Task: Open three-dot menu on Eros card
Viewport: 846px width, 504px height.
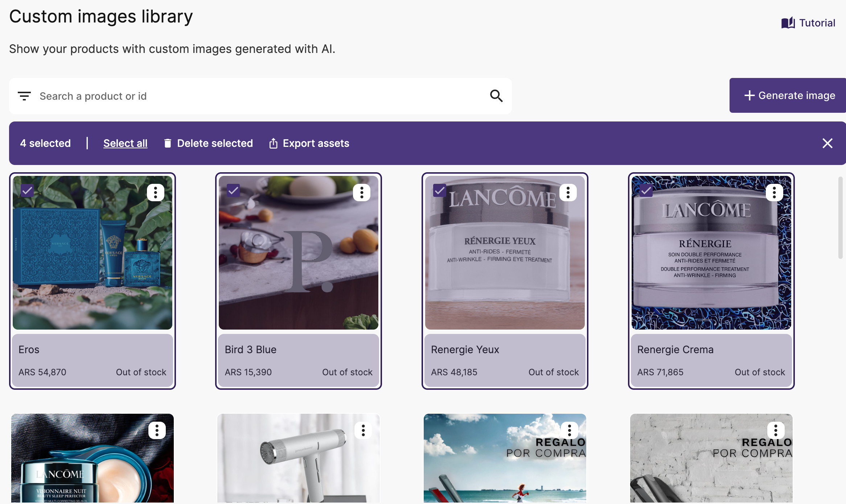Action: (x=155, y=193)
